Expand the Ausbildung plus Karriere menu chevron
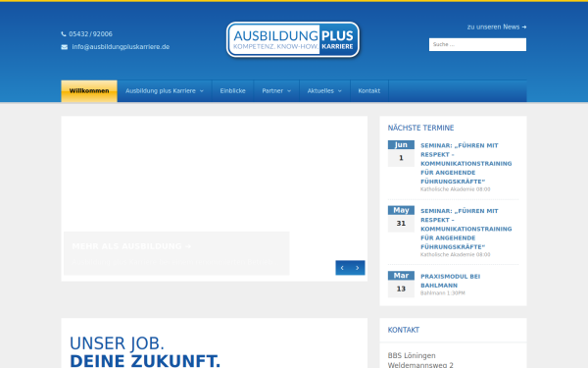Image resolution: width=588 pixels, height=368 pixels. point(202,91)
